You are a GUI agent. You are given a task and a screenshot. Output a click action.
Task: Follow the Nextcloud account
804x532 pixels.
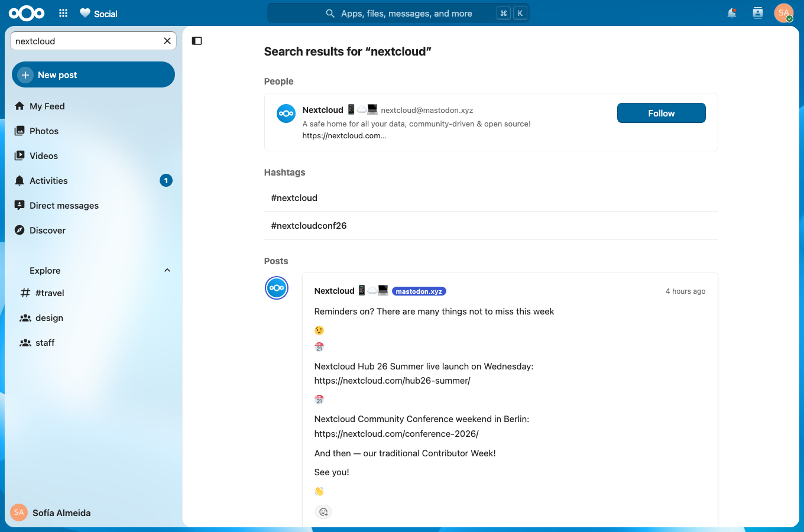pyautogui.click(x=662, y=113)
